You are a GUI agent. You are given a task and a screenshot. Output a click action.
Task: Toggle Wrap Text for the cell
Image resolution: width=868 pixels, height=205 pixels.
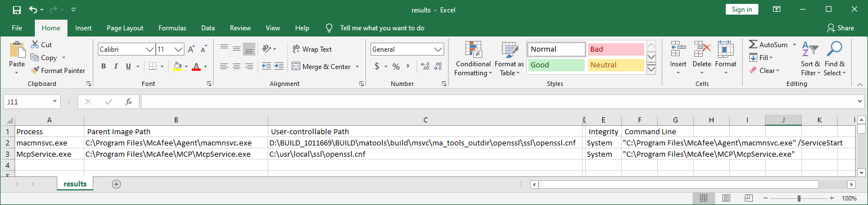pos(313,49)
